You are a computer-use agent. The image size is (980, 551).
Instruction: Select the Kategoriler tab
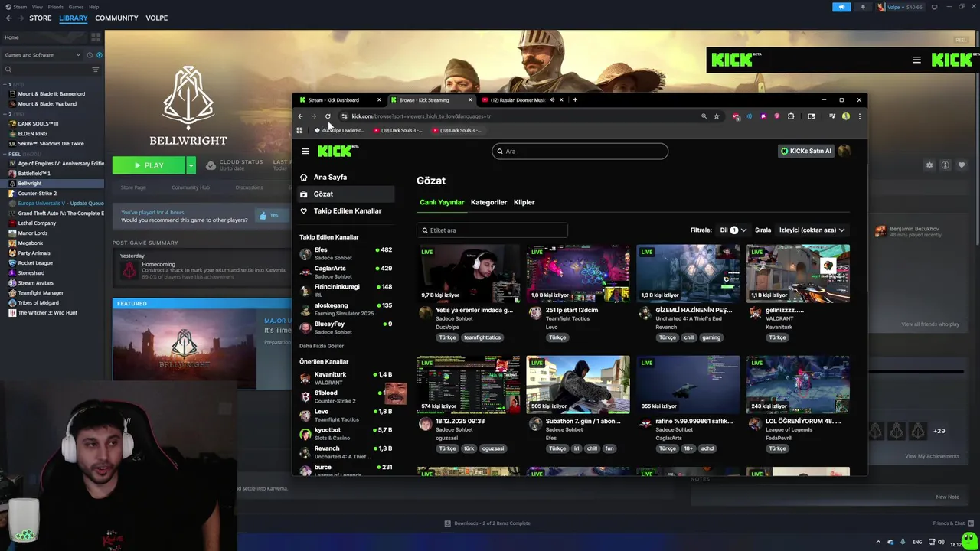coord(488,202)
